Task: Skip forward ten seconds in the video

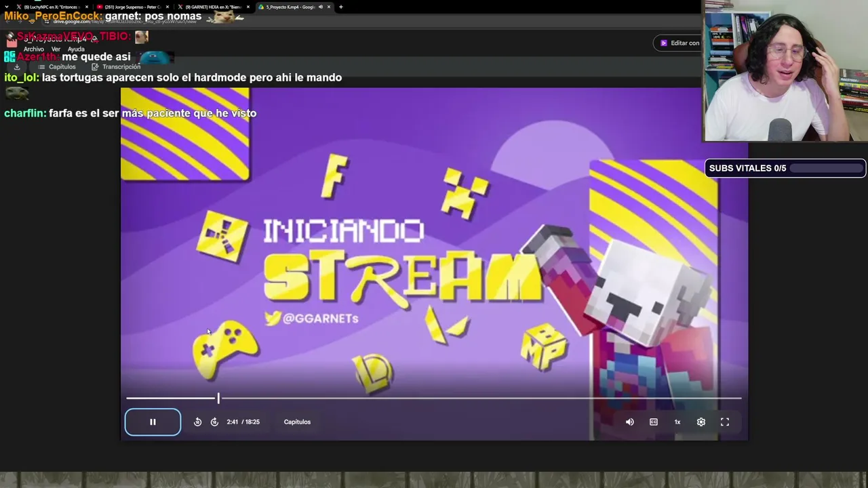Action: point(214,422)
